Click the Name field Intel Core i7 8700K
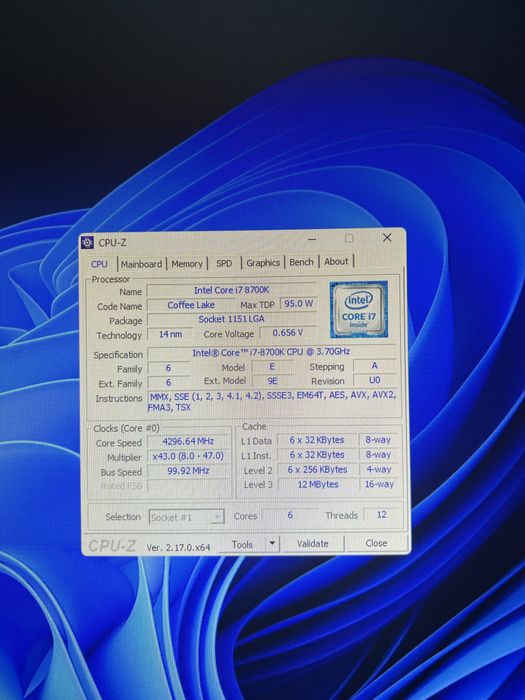Screen dimensions: 525x700 [231, 290]
